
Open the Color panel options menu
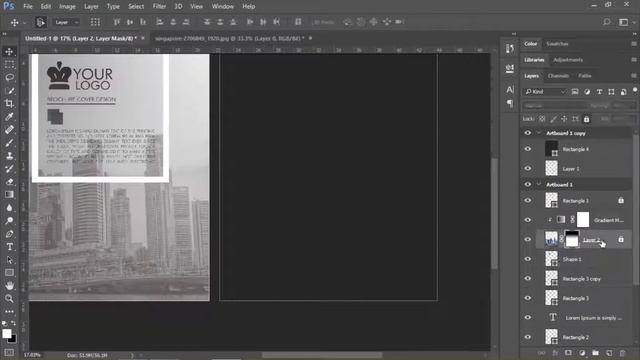pos(634,44)
